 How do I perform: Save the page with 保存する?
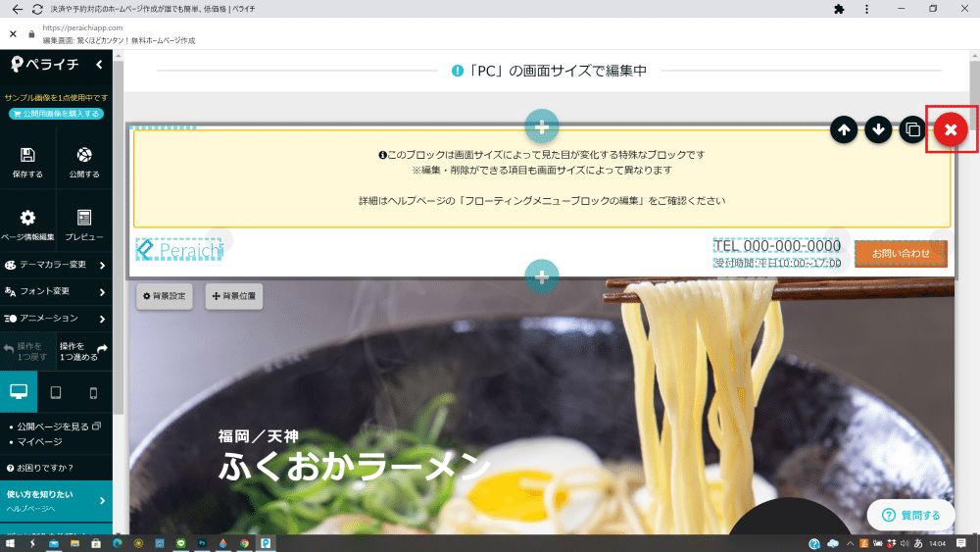tap(27, 163)
